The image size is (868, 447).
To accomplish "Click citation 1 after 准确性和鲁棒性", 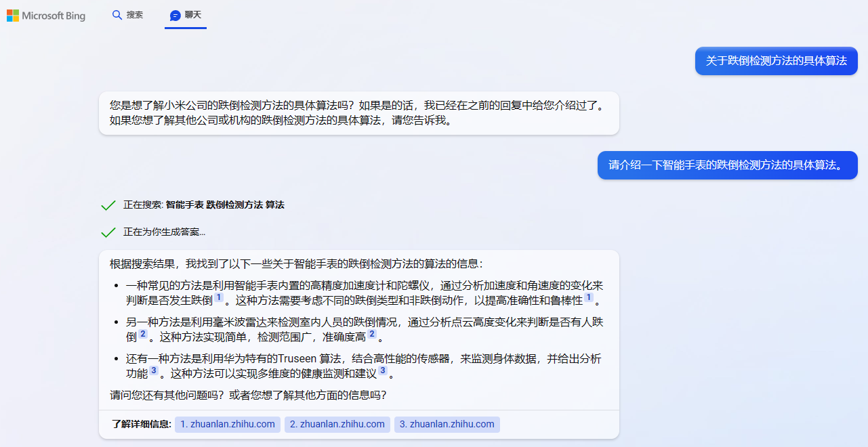I will (x=589, y=296).
